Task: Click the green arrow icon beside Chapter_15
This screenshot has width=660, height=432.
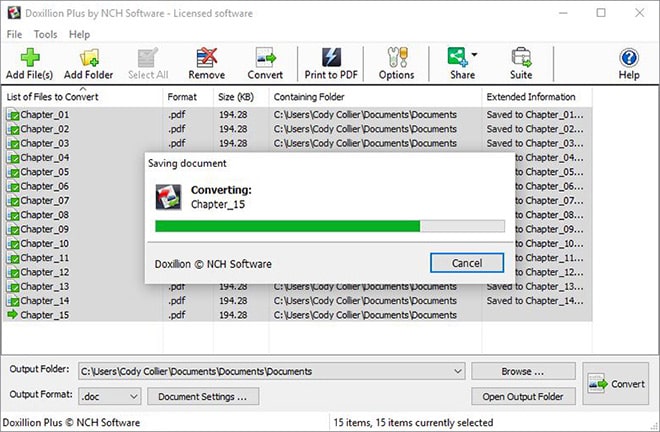Action: point(13,314)
